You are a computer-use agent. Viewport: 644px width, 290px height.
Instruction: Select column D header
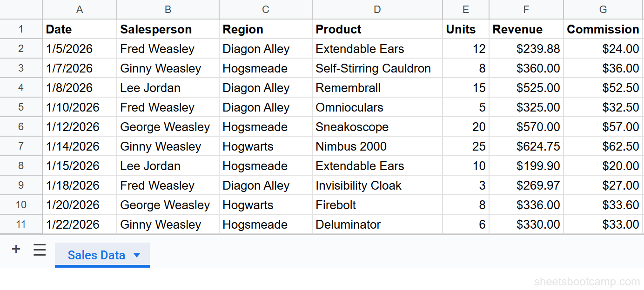click(377, 9)
